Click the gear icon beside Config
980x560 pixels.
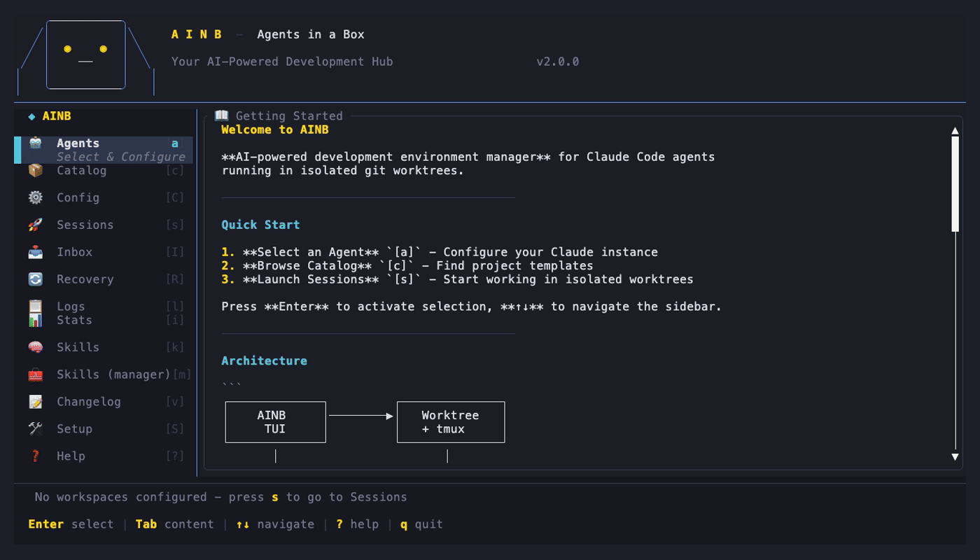pos(36,197)
